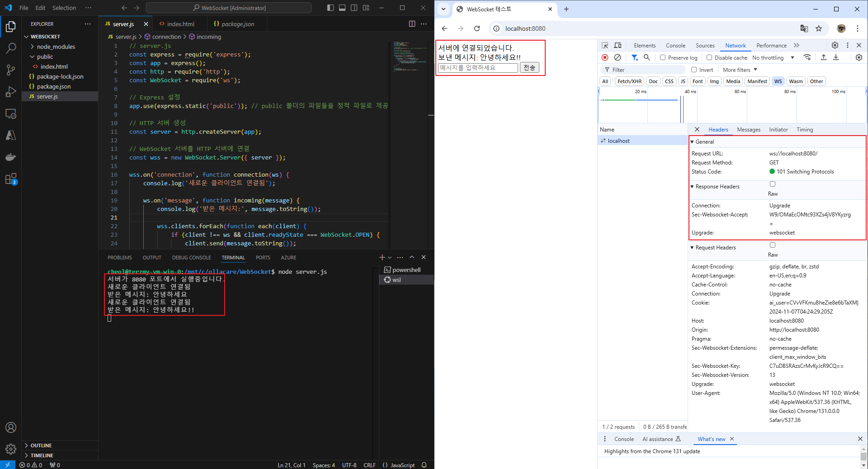
Task: Open the Remote Explorer icon in VS Code
Action: click(11, 113)
